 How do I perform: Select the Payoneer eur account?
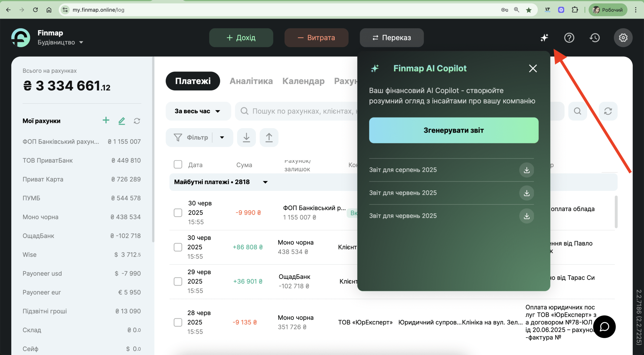(82, 293)
